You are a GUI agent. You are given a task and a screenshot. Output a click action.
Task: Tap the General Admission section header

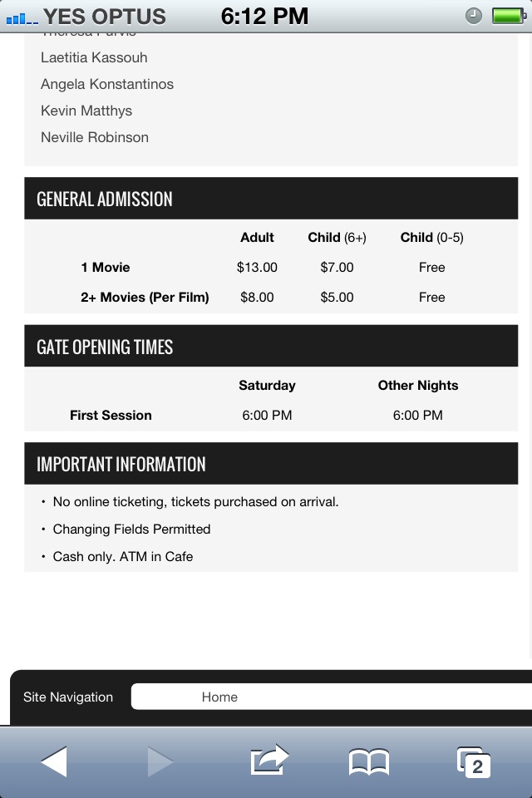coord(271,199)
